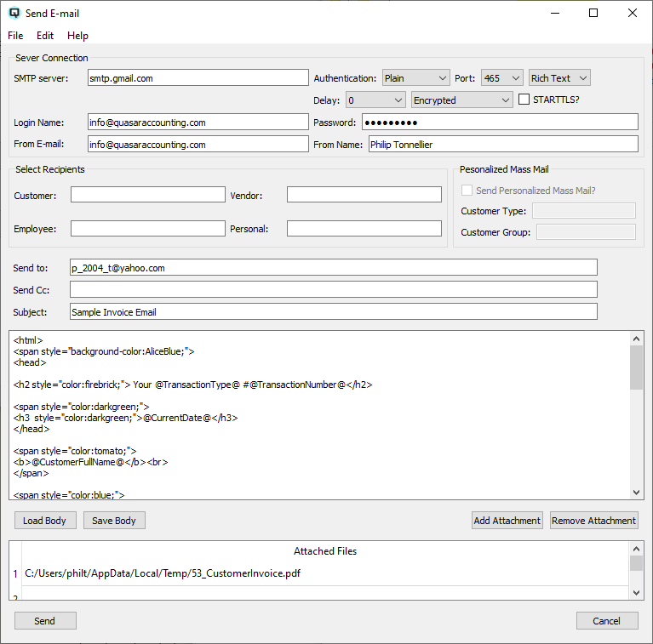This screenshot has width=653, height=644.
Task: Click the Cancel button
Action: pyautogui.click(x=607, y=621)
